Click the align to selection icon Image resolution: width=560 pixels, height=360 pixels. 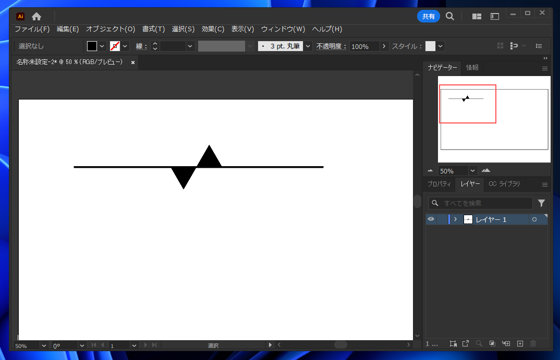tap(514, 46)
